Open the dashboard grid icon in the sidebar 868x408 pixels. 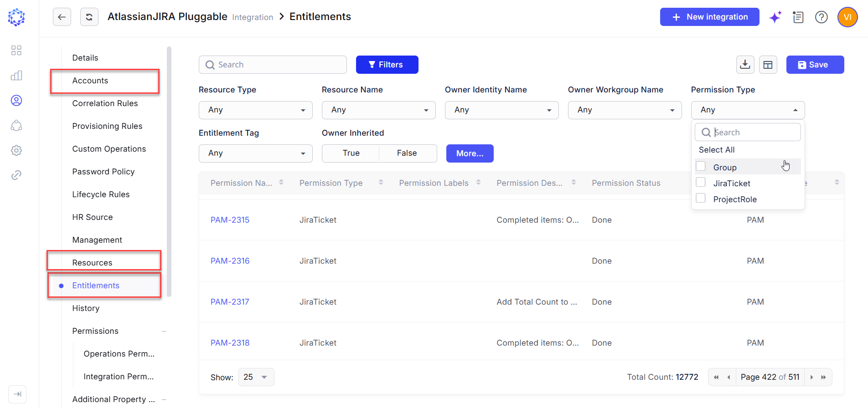(x=16, y=50)
